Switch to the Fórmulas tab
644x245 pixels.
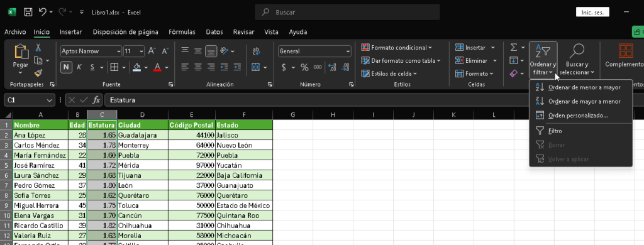[x=182, y=32]
